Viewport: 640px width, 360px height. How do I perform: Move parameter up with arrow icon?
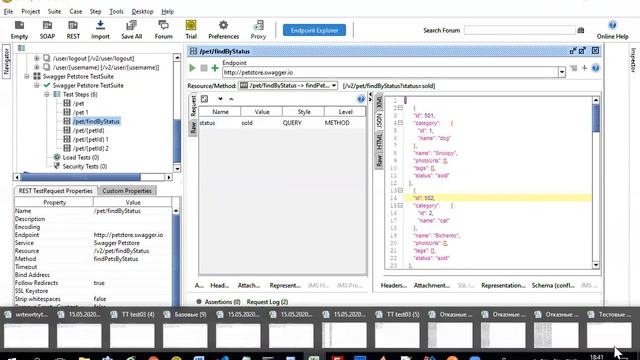click(231, 99)
